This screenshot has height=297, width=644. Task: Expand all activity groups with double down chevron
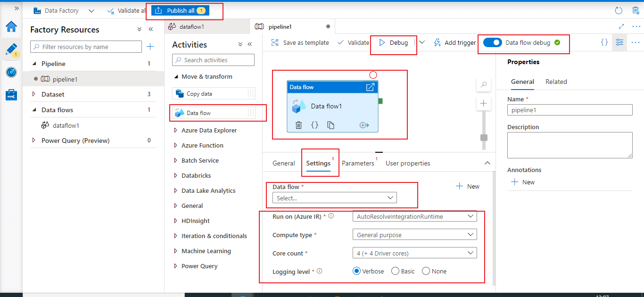240,44
